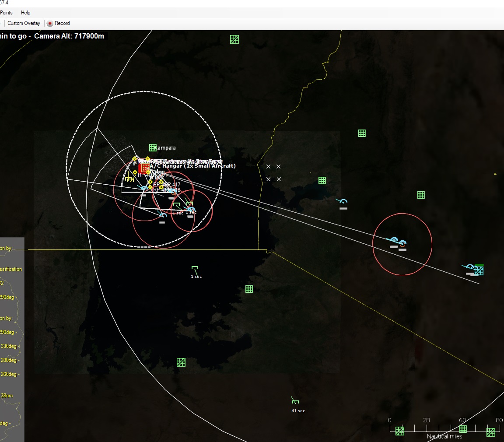Screen dimensions: 504x442
Task: Click the RP-417 reference point label
Action: [x=172, y=185]
